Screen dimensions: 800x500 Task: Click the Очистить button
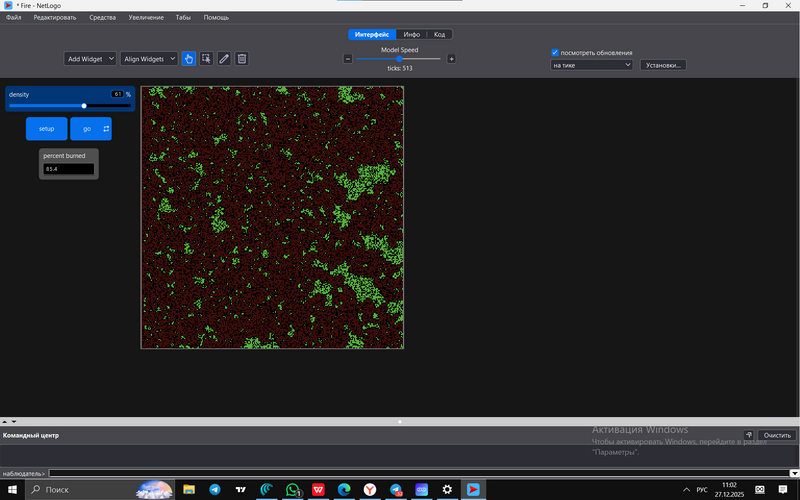[777, 435]
